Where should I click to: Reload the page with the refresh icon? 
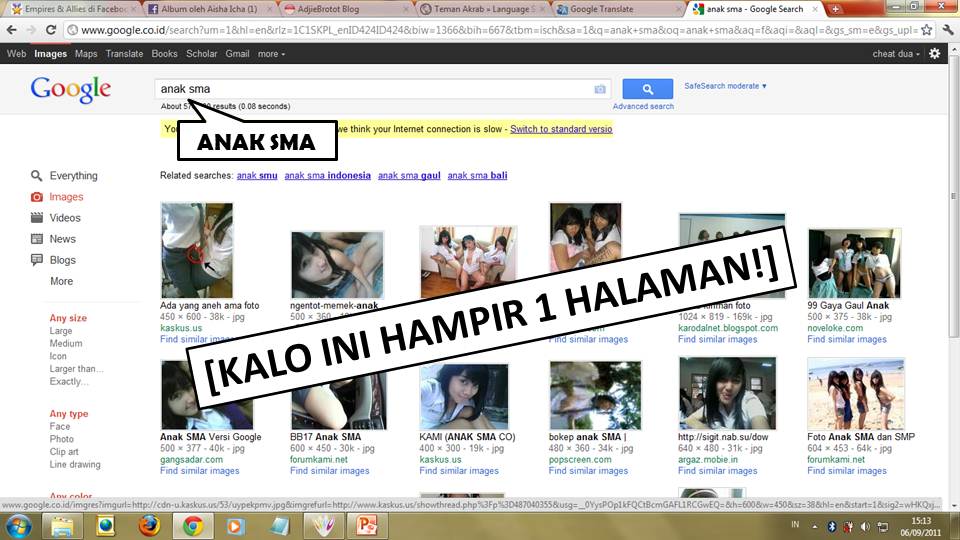coord(51,29)
